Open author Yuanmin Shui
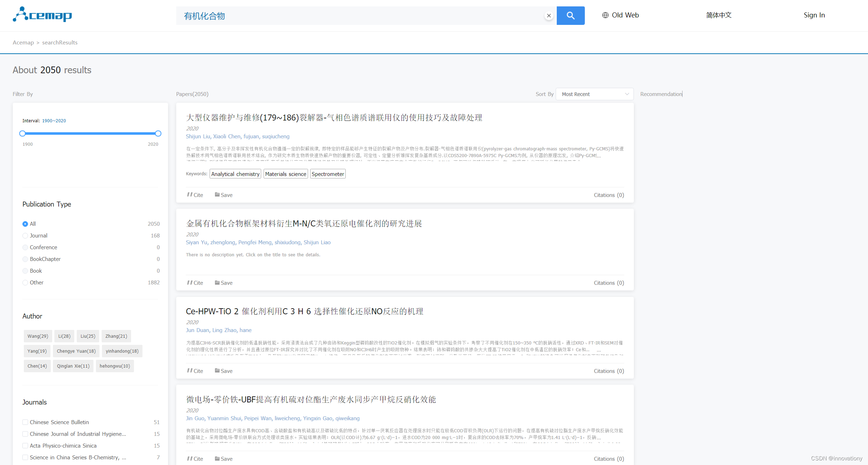Screen dimensions: 868x465 [x=224, y=418]
